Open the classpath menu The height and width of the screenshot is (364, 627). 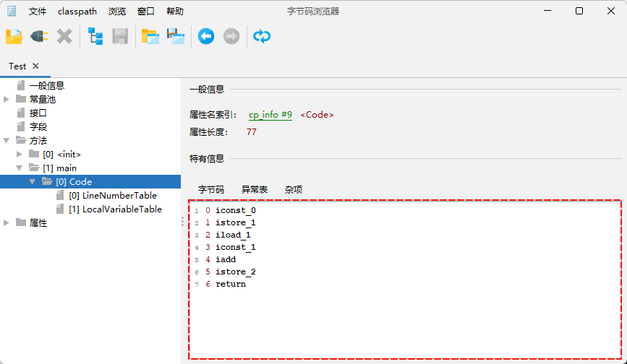click(77, 12)
